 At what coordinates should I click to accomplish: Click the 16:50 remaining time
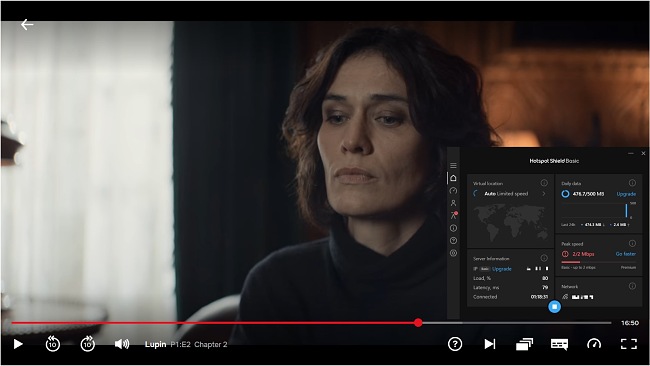click(630, 322)
